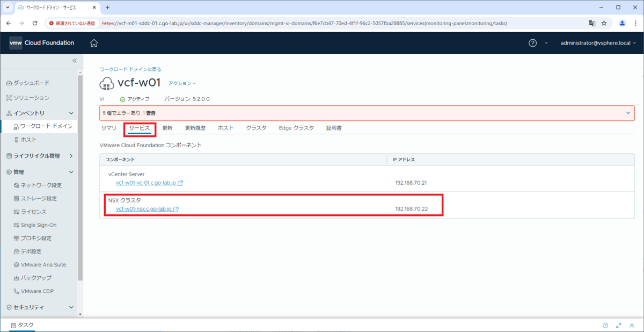Image resolution: width=644 pixels, height=332 pixels.
Task: Close the ワークロード ドメイン browser tab
Action: click(x=94, y=8)
